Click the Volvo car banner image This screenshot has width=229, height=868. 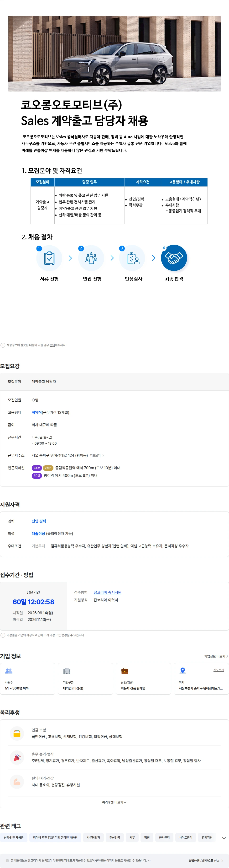(114, 54)
